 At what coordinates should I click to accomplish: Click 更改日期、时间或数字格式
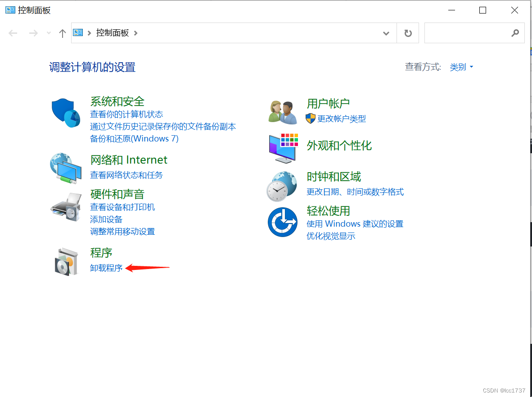355,192
